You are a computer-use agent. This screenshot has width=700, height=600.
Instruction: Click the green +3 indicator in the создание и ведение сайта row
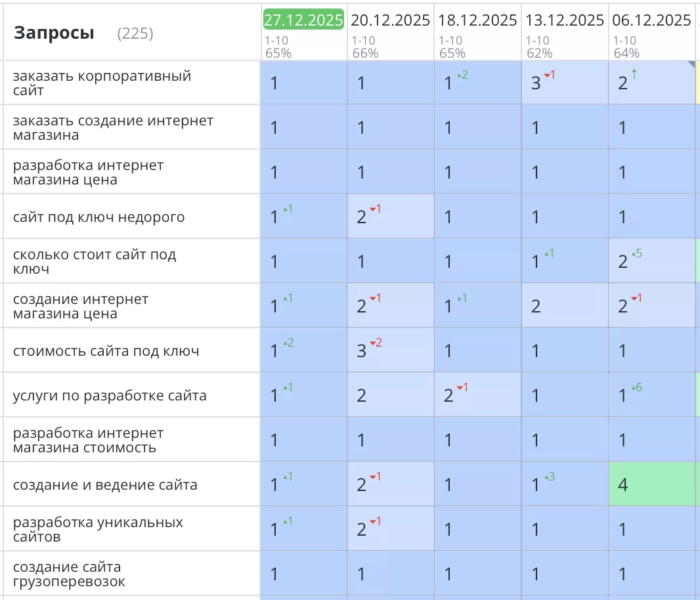click(549, 477)
